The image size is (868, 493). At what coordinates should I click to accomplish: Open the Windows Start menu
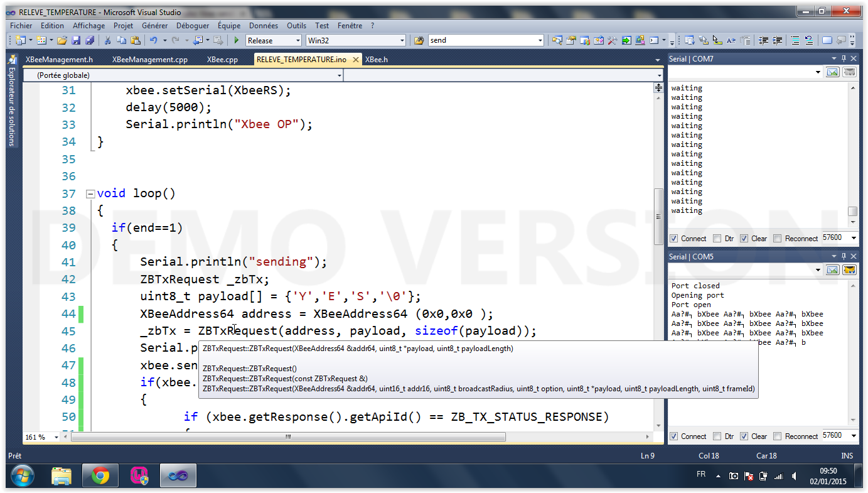[x=22, y=477]
